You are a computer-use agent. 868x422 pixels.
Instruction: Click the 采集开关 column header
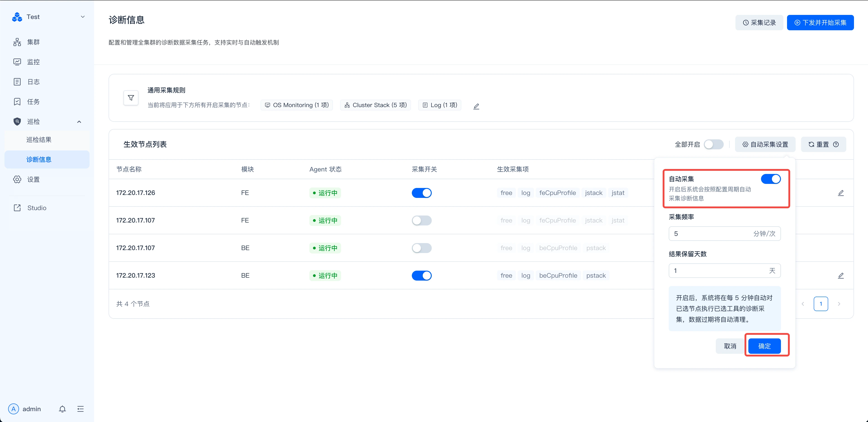point(424,169)
